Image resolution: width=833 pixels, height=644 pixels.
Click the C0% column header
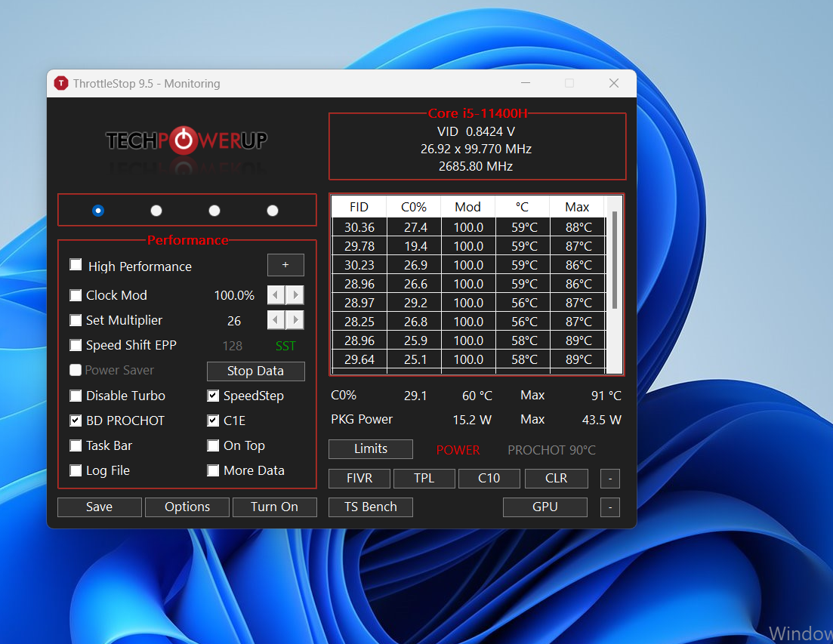(x=414, y=207)
